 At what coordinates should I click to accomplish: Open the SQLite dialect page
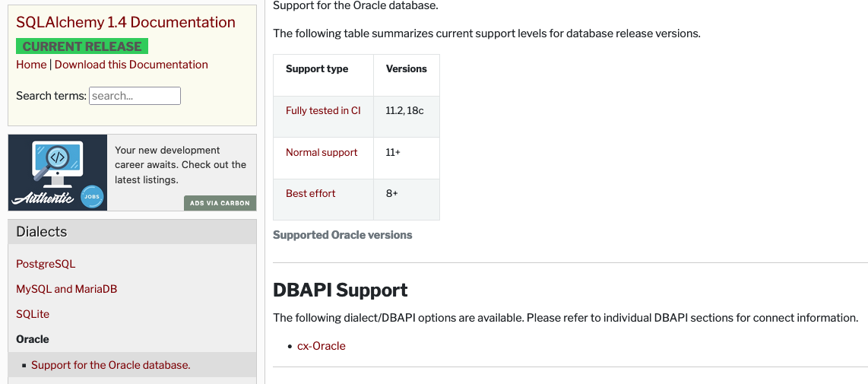(33, 313)
